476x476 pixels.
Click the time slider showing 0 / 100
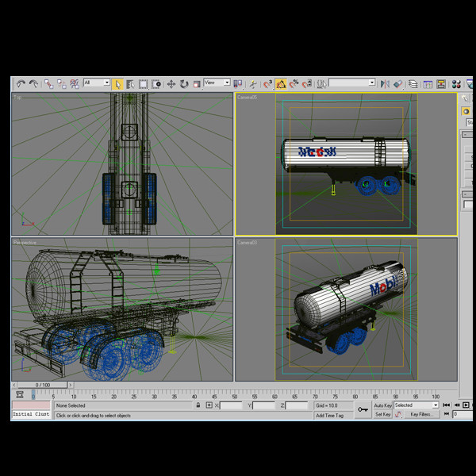click(x=42, y=385)
